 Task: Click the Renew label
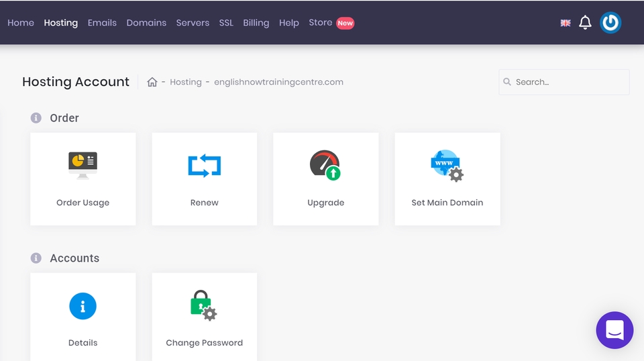204,203
